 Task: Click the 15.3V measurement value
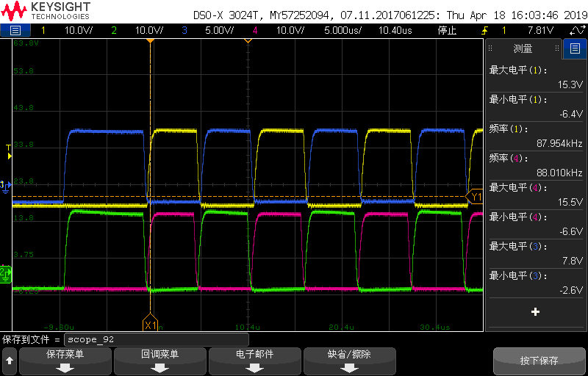(570, 84)
